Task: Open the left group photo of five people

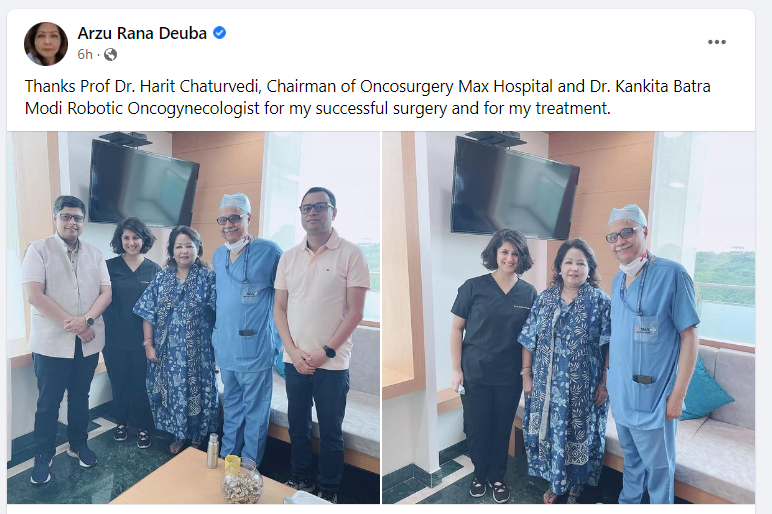Action: pyautogui.click(x=193, y=318)
